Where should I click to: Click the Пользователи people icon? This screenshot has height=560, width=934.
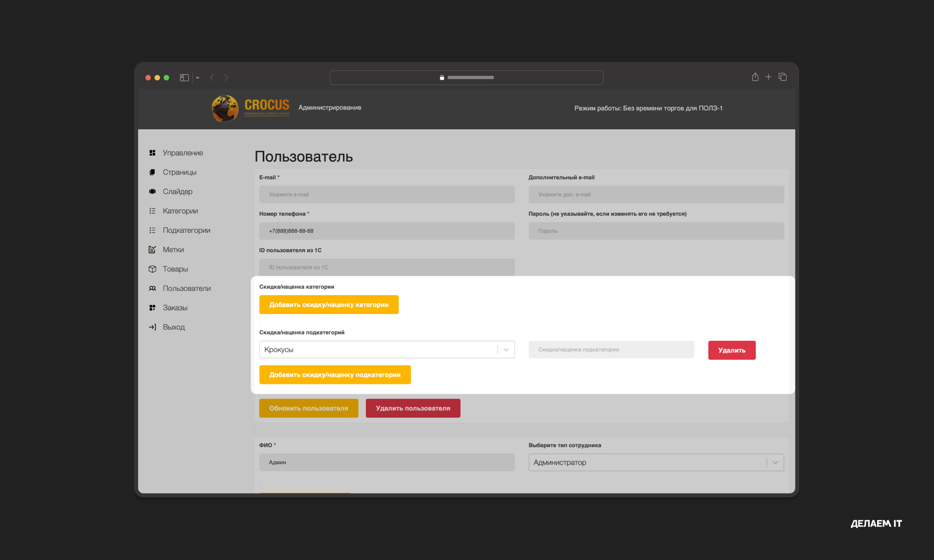click(152, 288)
